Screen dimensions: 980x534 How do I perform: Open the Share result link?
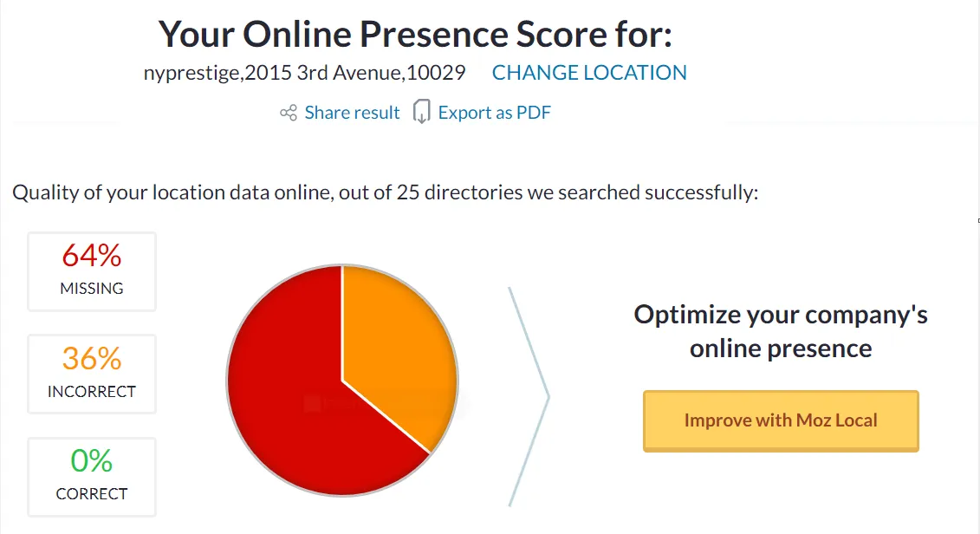352,113
